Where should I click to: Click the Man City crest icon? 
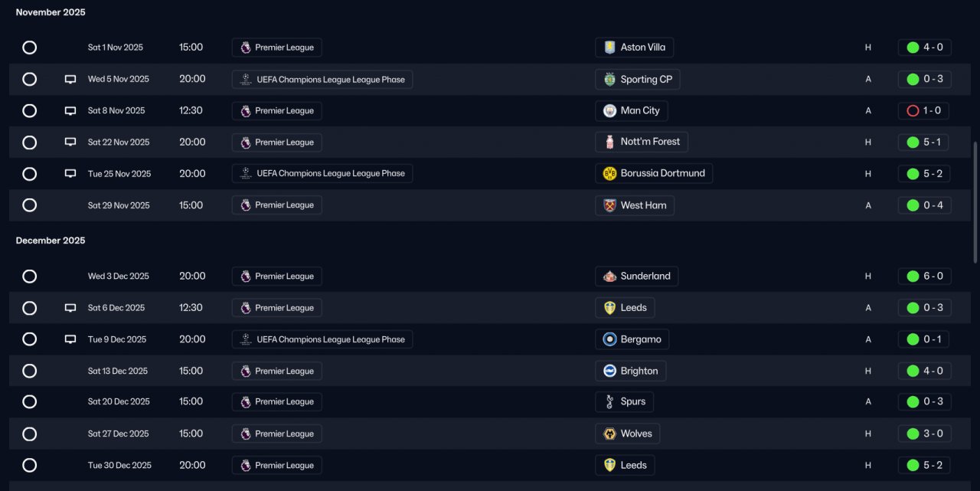(609, 110)
